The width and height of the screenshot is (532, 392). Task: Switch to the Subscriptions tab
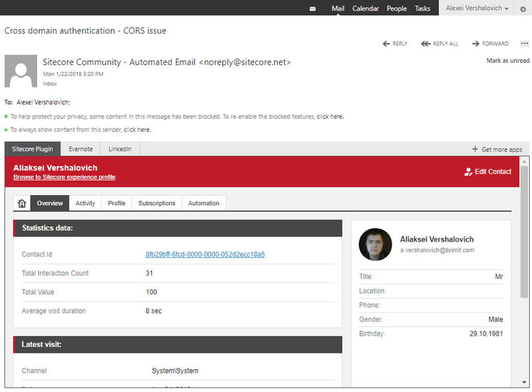click(157, 203)
